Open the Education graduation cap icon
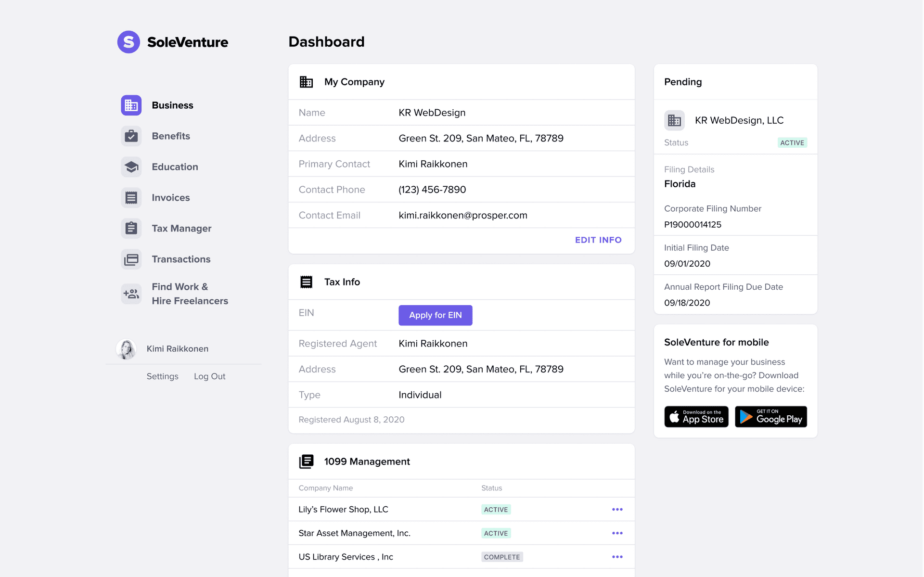Viewport: 924px width, 577px height. point(131,167)
